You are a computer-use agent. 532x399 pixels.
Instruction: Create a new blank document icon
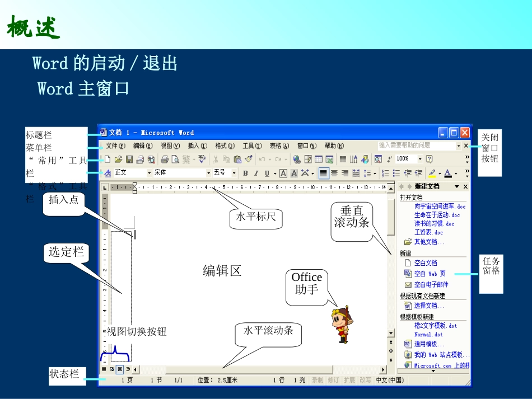tap(108, 159)
